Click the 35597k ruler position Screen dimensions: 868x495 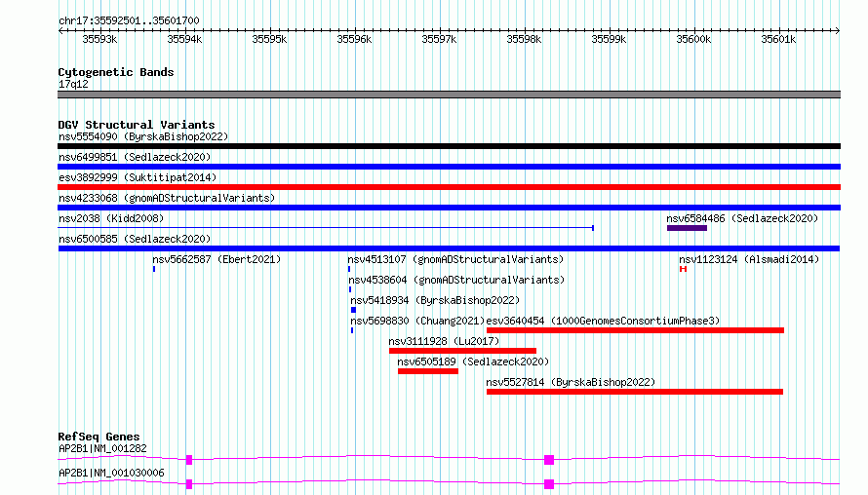(x=439, y=39)
